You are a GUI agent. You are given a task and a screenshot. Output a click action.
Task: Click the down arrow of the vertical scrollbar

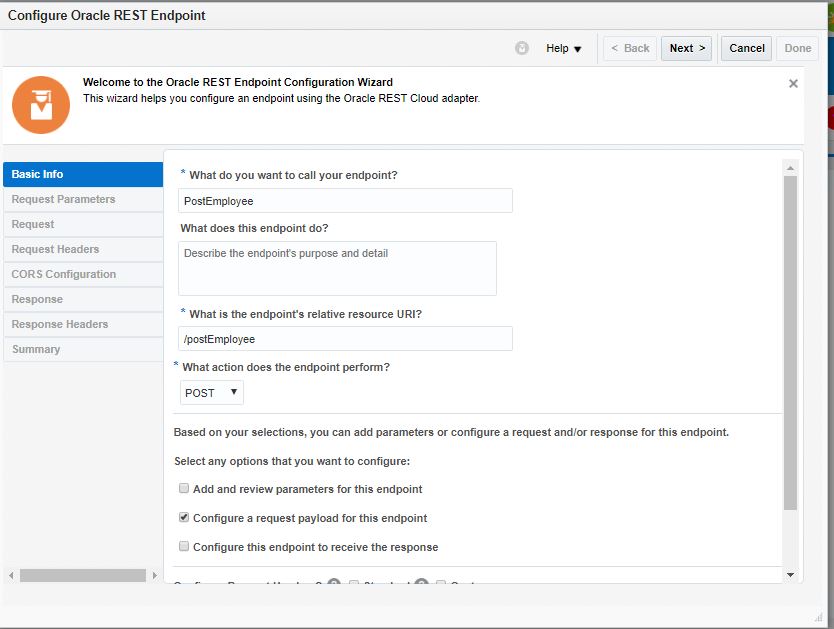[790, 575]
